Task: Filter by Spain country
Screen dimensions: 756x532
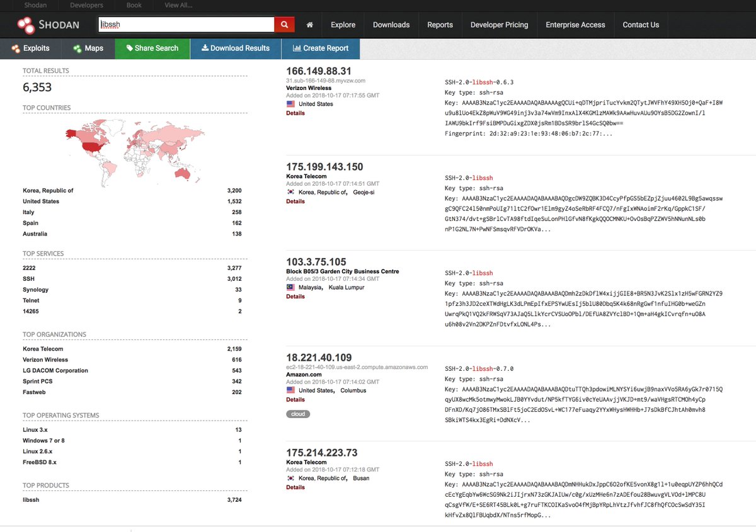Action: 30,223
